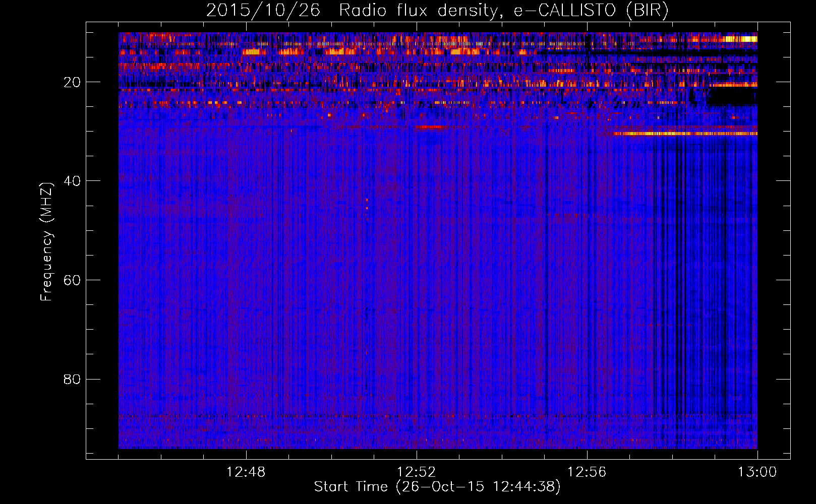Viewport: 816px width, 504px height.
Task: Click the 'Start Time (26-Oct-15 12:44:38)' label
Action: (x=437, y=486)
